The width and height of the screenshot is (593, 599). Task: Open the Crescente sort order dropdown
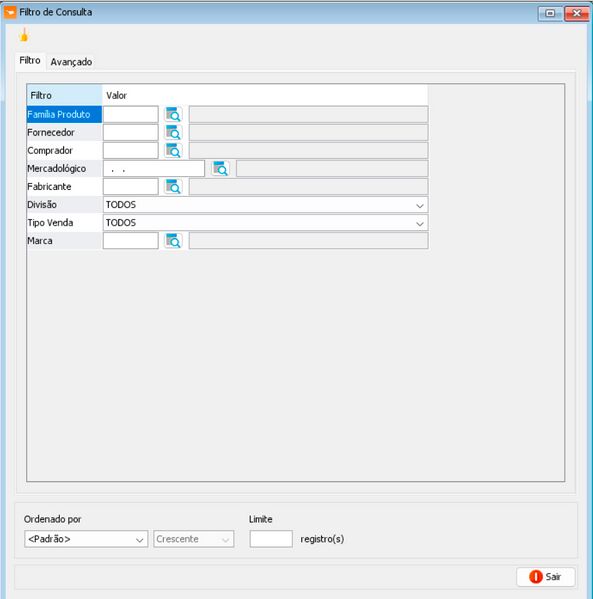(x=194, y=539)
